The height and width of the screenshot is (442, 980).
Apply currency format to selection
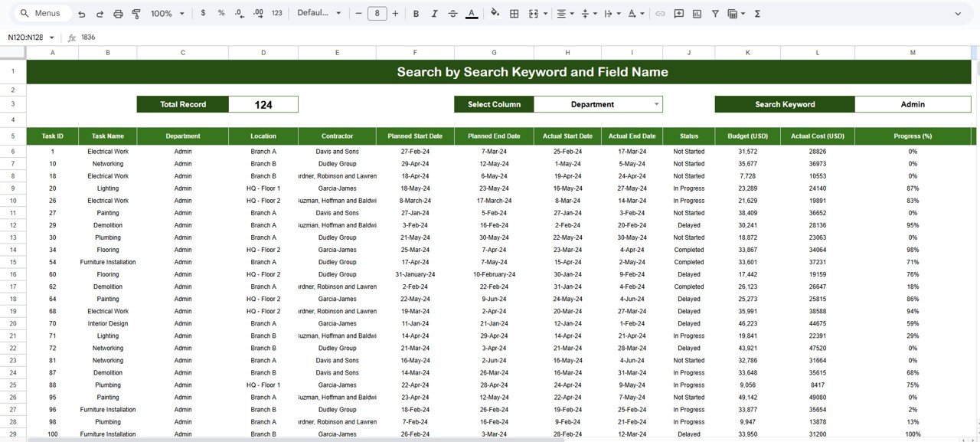click(203, 13)
